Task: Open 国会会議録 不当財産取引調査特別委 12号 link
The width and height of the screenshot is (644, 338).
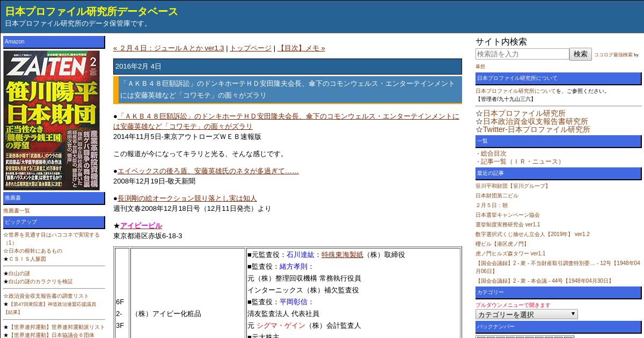Action: [558, 267]
